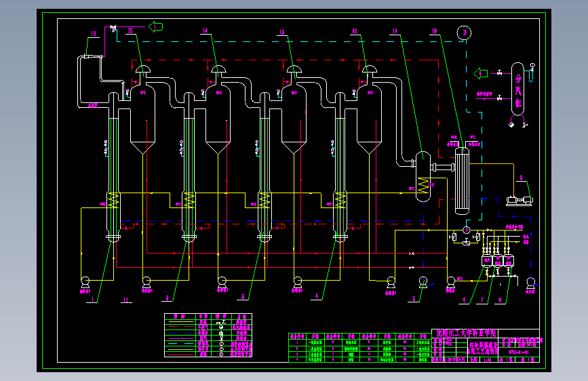Select the cyan dashed line sample in legend

(180, 344)
